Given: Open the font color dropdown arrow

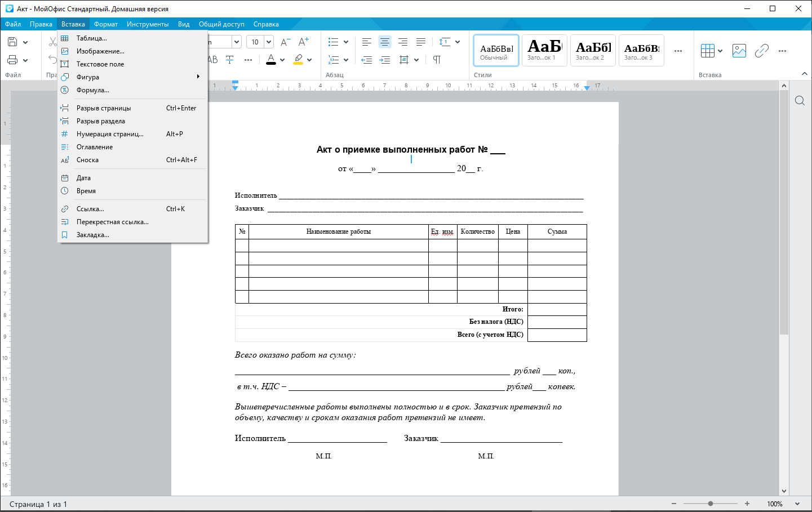Looking at the screenshot, I should tap(282, 60).
